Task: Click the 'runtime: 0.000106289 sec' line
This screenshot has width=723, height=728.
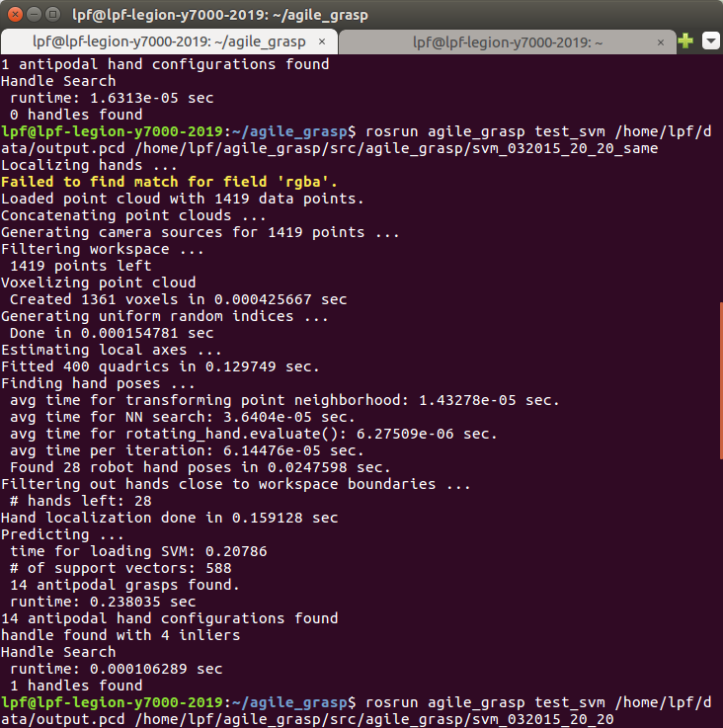Action: click(x=117, y=669)
